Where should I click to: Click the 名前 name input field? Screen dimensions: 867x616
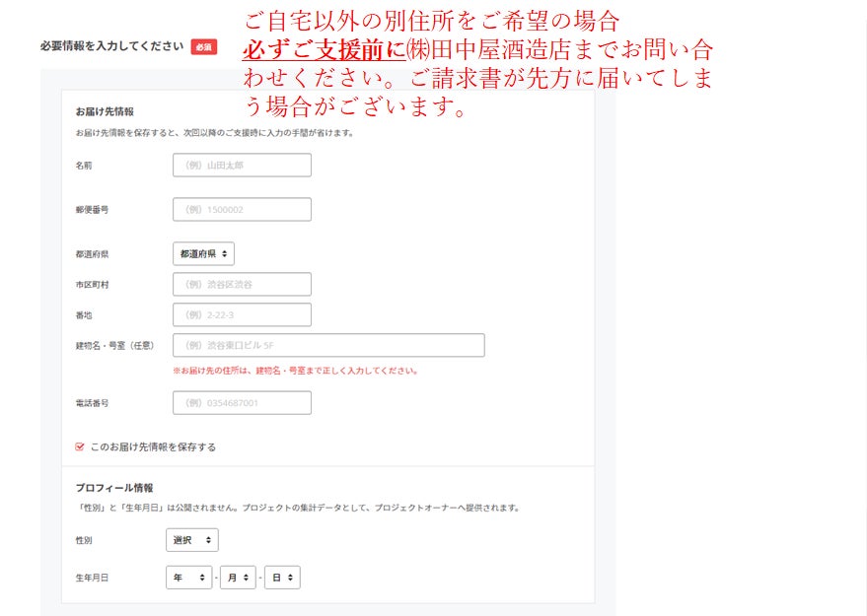[242, 166]
